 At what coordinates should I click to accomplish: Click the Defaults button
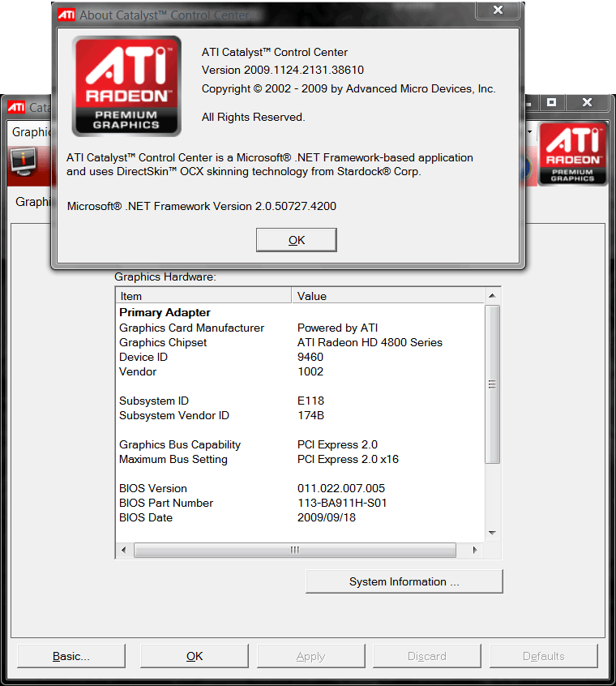(543, 656)
